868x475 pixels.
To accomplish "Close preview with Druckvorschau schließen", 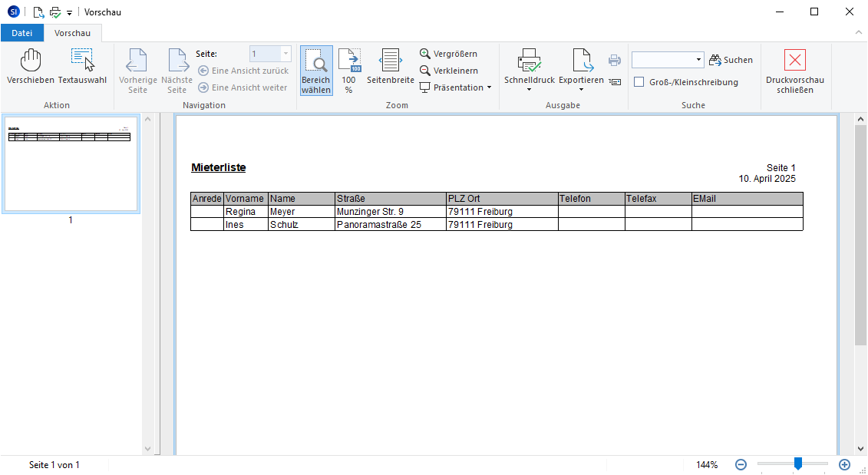I will coord(795,71).
